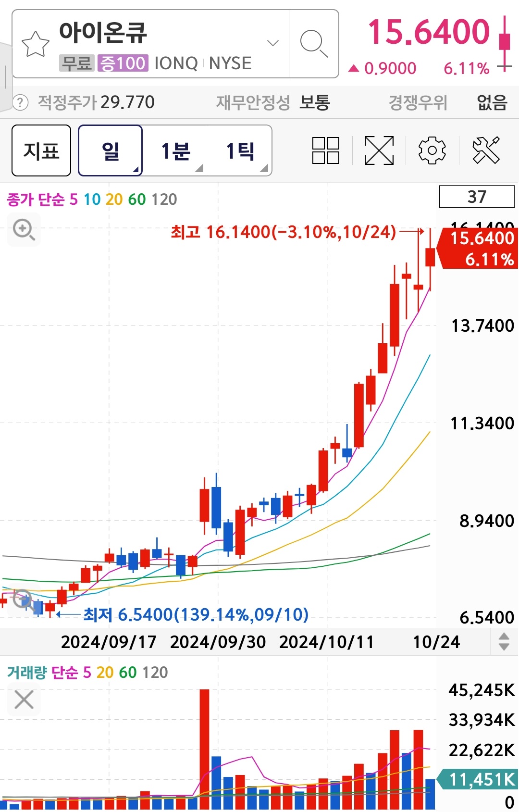
Task: Select the 일 daily chart tab
Action: click(x=111, y=150)
